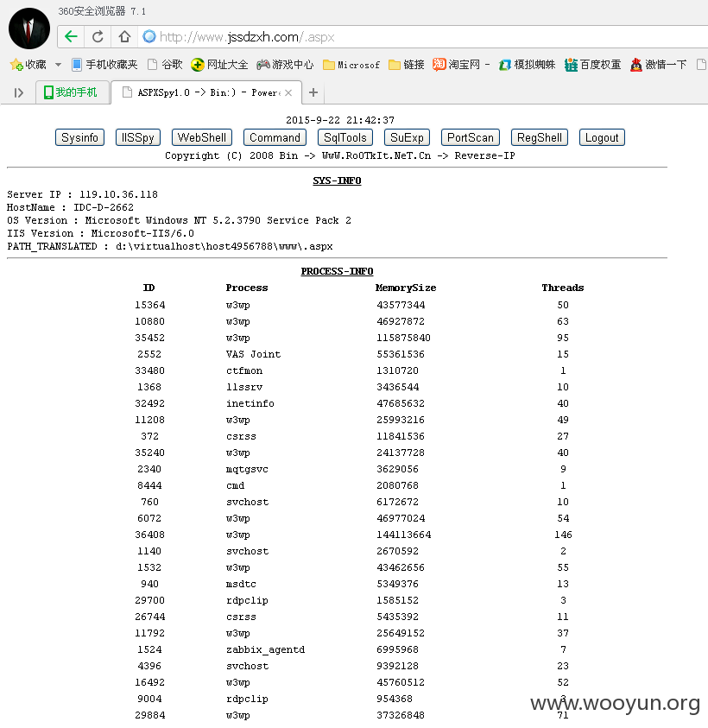Switch to 我的手机 tab
Image resolution: width=708 pixels, height=728 pixels.
(x=72, y=92)
